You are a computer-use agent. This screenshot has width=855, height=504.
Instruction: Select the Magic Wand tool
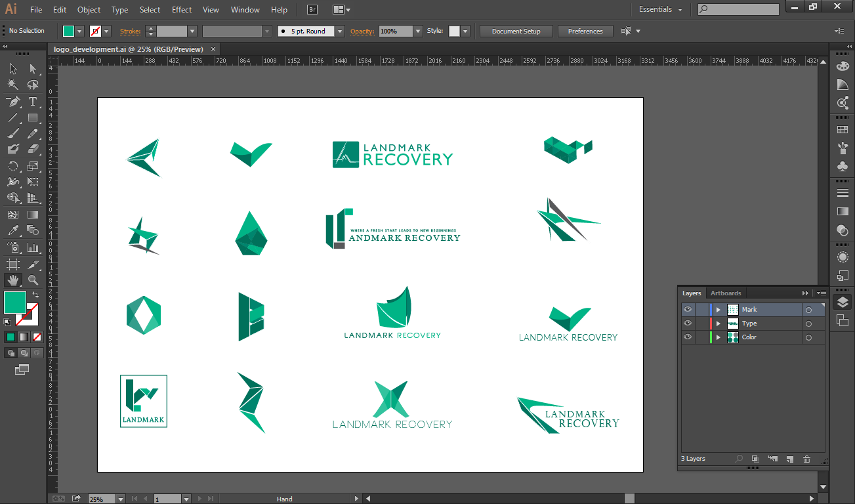(x=13, y=85)
